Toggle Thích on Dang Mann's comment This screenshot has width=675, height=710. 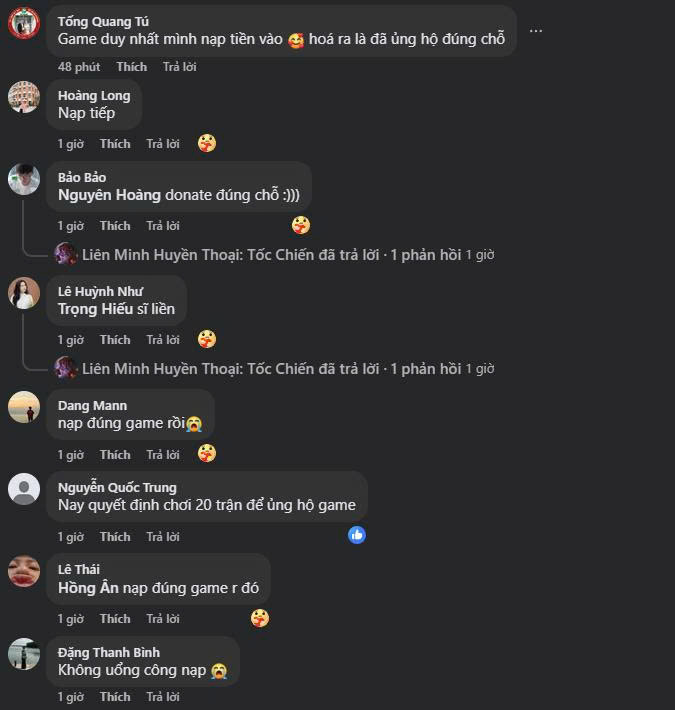pyautogui.click(x=115, y=455)
